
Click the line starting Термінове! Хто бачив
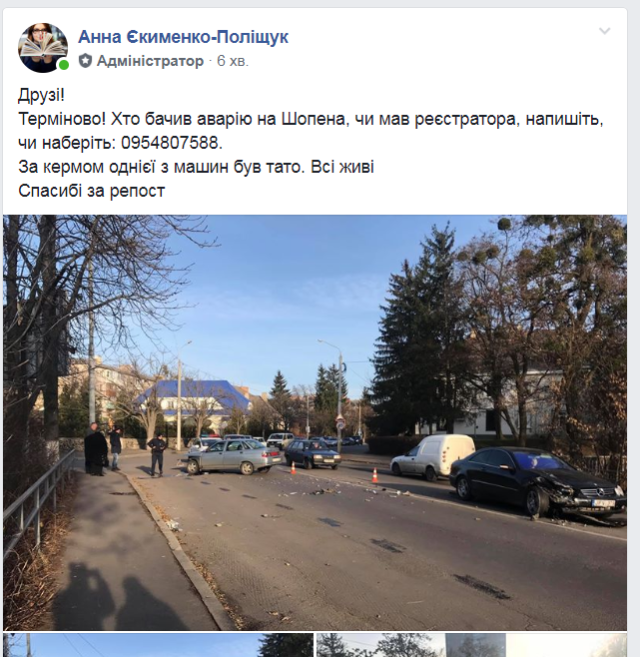pyautogui.click(x=311, y=119)
